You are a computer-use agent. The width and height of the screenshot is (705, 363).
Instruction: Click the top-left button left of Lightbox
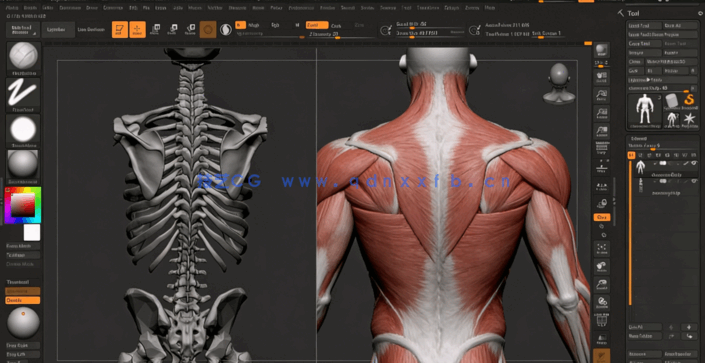(x=23, y=30)
